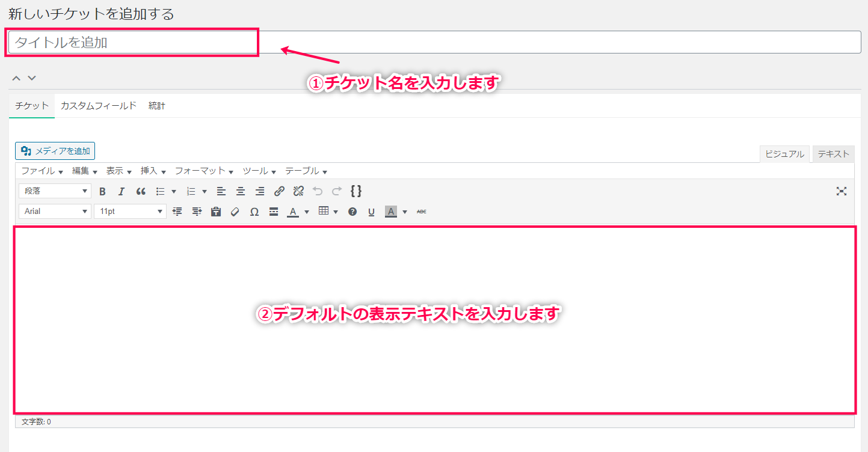
Task: Increase the paragraph indent
Action: [197, 212]
